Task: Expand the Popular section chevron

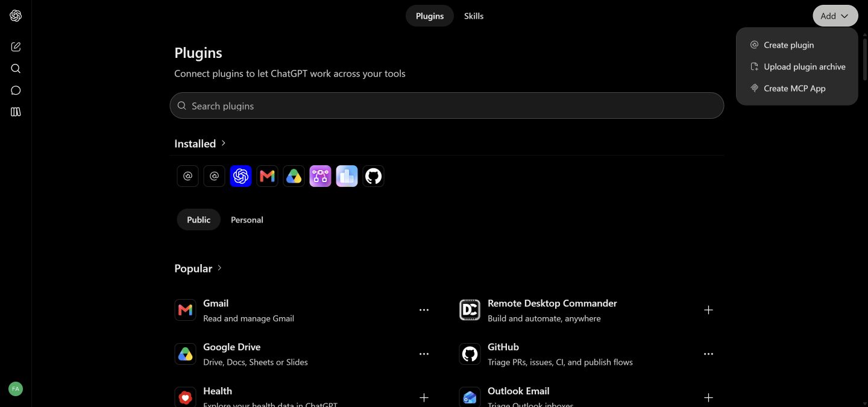Action: pos(219,268)
